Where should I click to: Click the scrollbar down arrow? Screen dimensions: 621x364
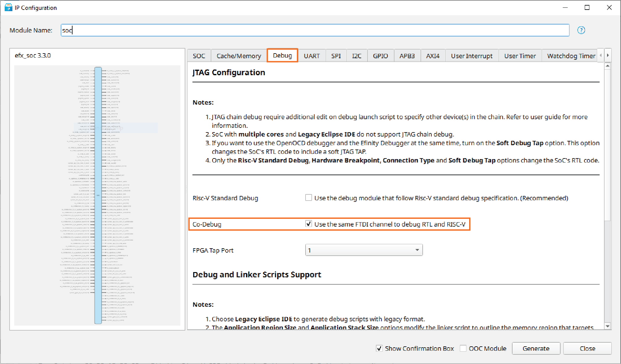point(607,326)
